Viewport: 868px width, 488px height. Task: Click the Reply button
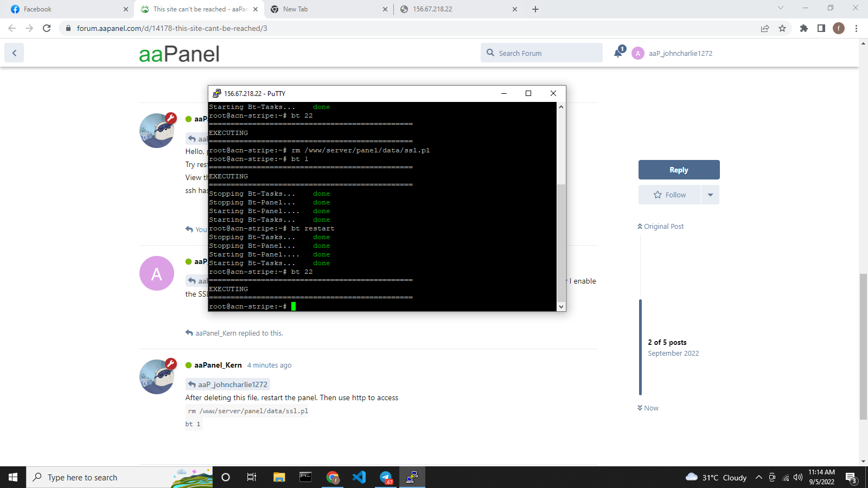point(679,170)
